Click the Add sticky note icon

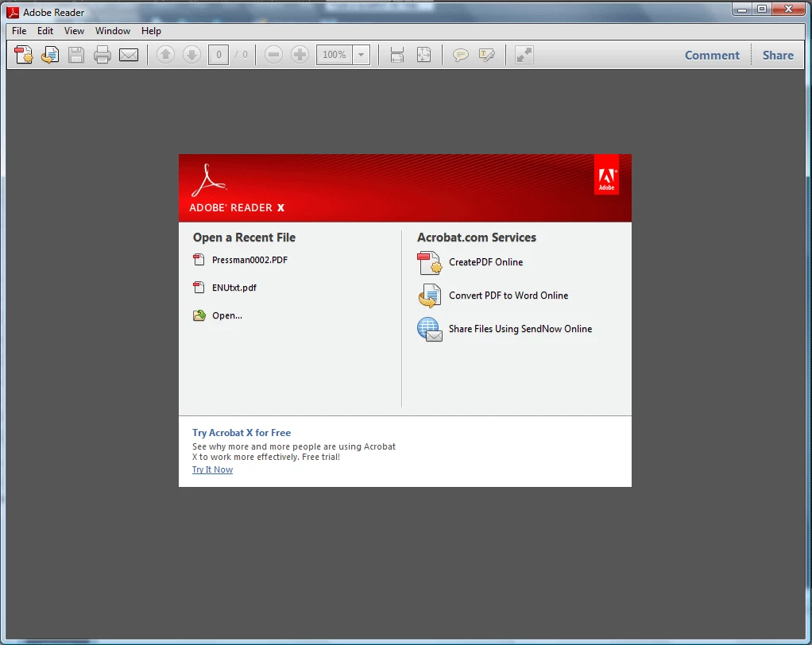(x=460, y=55)
